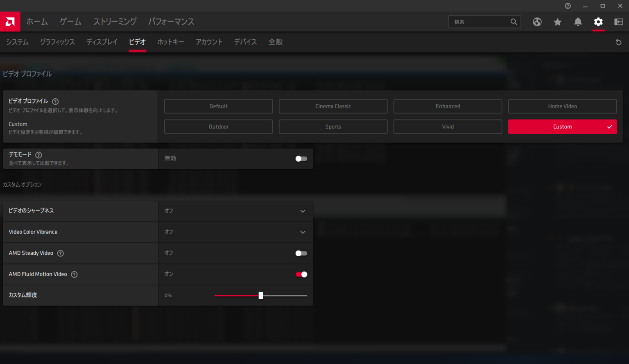Switch to the ディスプレイ tab

coord(102,42)
